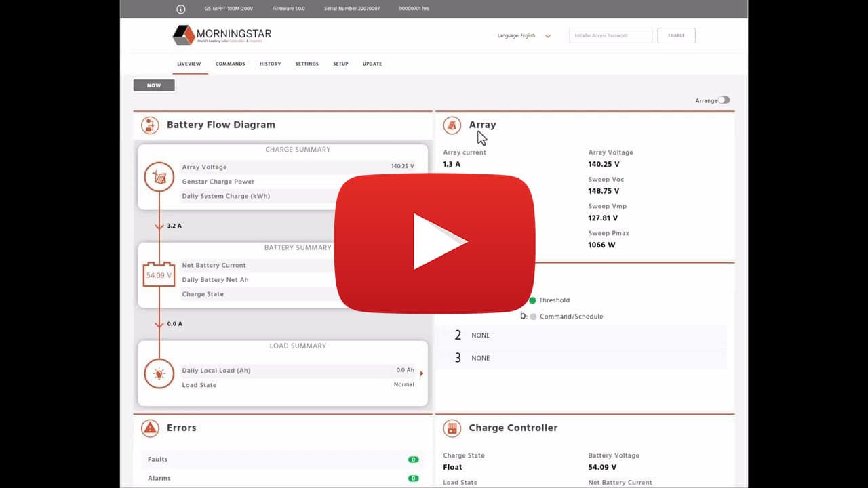The width and height of the screenshot is (868, 488).
Task: Switch to the LIVEVIEW tab
Action: coord(189,64)
